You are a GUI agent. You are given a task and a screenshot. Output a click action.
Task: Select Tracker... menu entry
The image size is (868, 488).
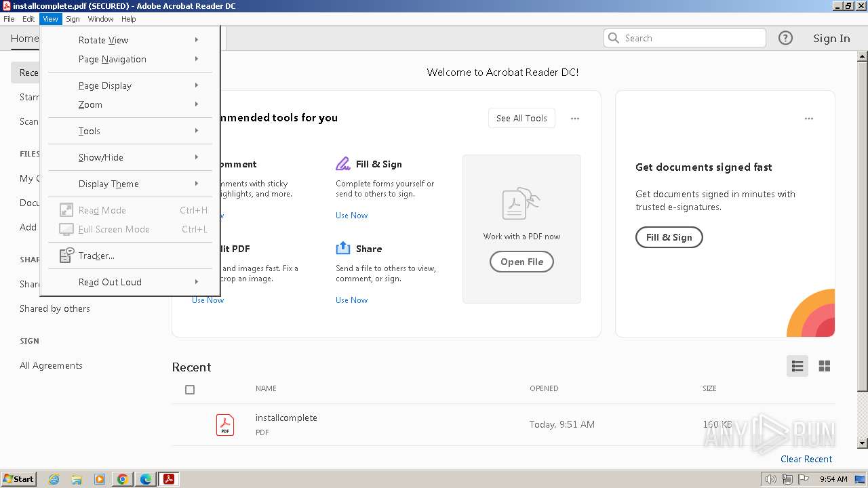(130, 256)
